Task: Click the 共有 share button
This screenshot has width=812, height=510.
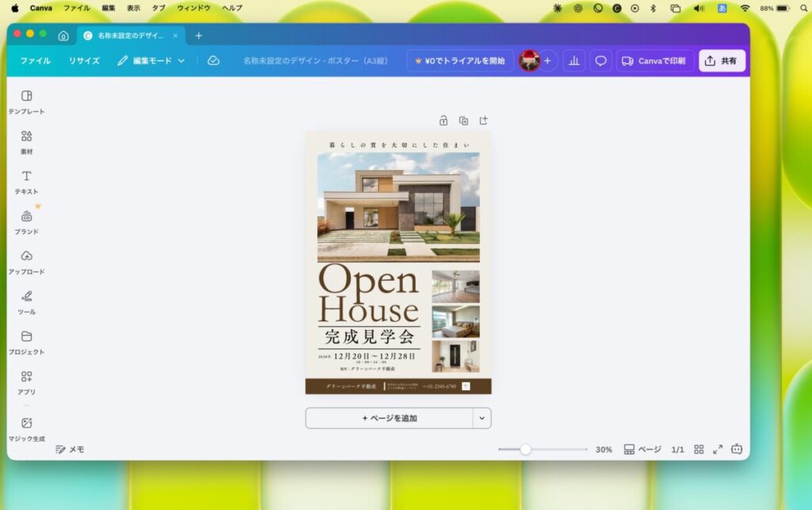Action: pos(722,61)
